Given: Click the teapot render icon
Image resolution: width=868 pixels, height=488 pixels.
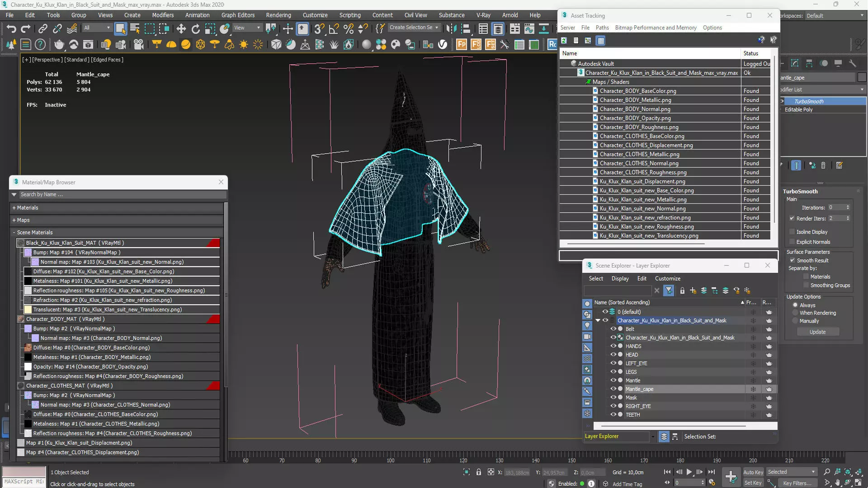Looking at the screenshot, I should coord(59,44).
